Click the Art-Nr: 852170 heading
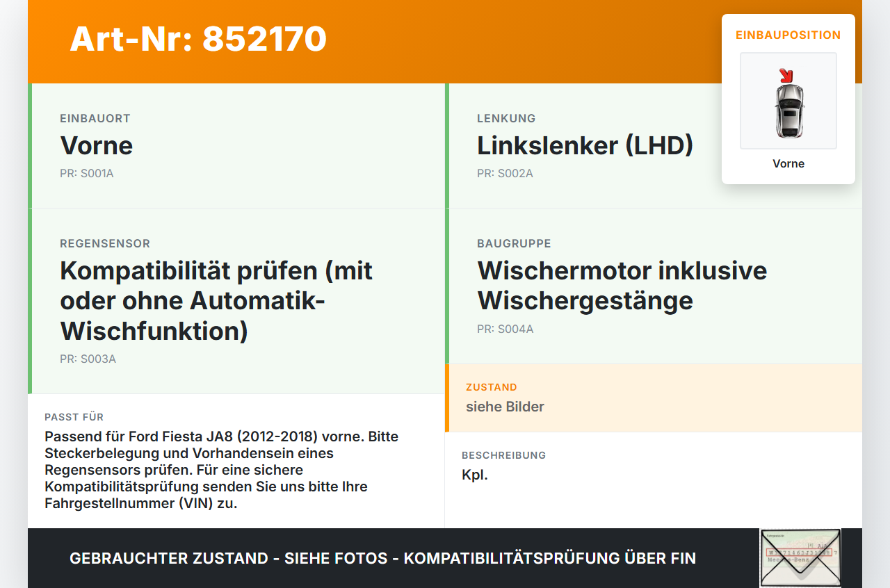Viewport: 890px width, 588px height. pos(198,39)
